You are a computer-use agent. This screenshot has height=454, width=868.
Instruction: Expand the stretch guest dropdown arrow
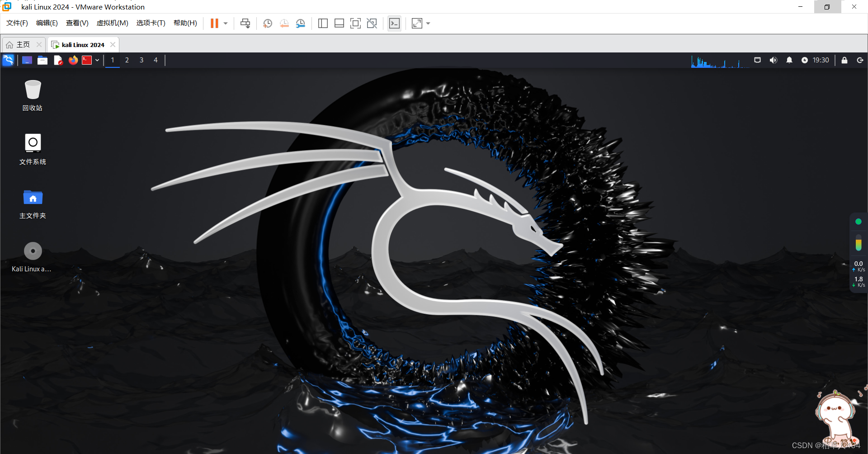click(x=428, y=24)
